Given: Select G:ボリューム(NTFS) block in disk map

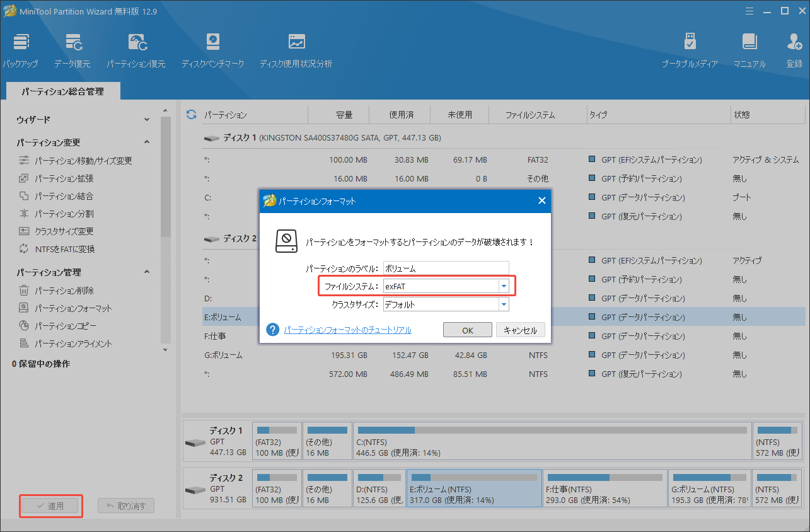Looking at the screenshot, I should (709, 488).
